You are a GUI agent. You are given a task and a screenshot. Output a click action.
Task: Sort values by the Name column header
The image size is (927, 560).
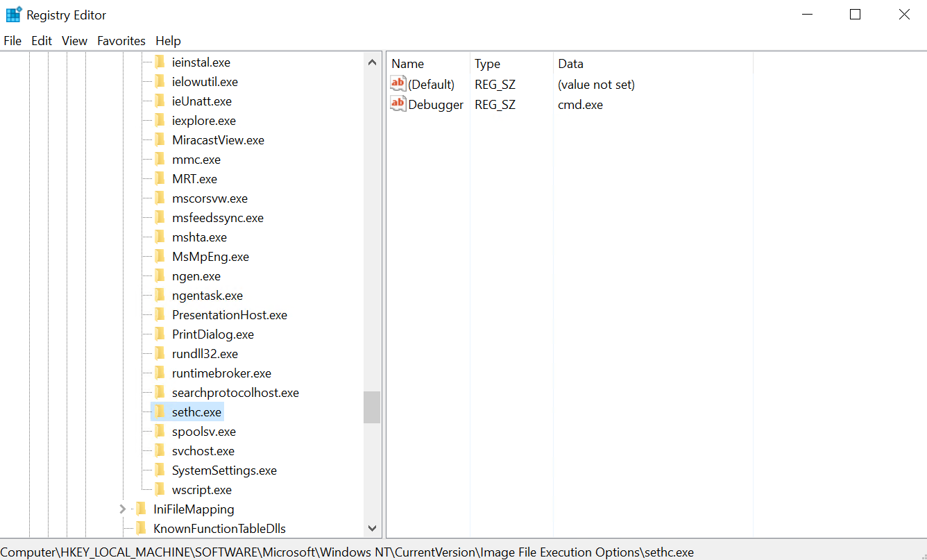point(428,64)
